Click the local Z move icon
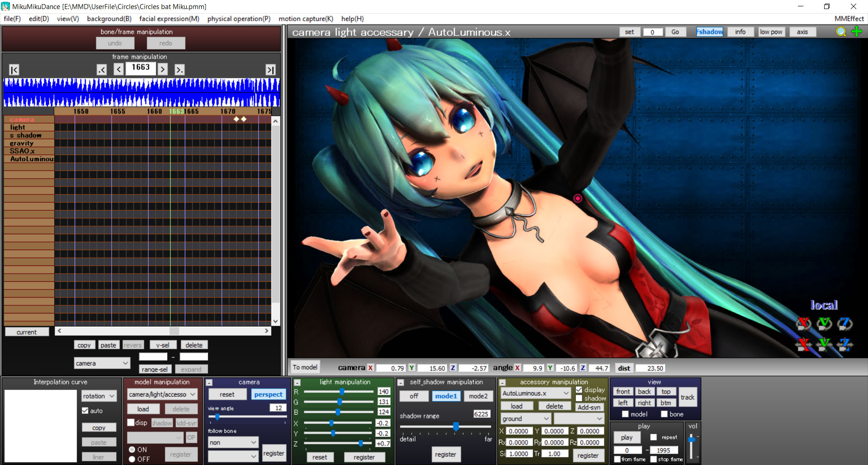This screenshot has width=868, height=465. pyautogui.click(x=844, y=344)
